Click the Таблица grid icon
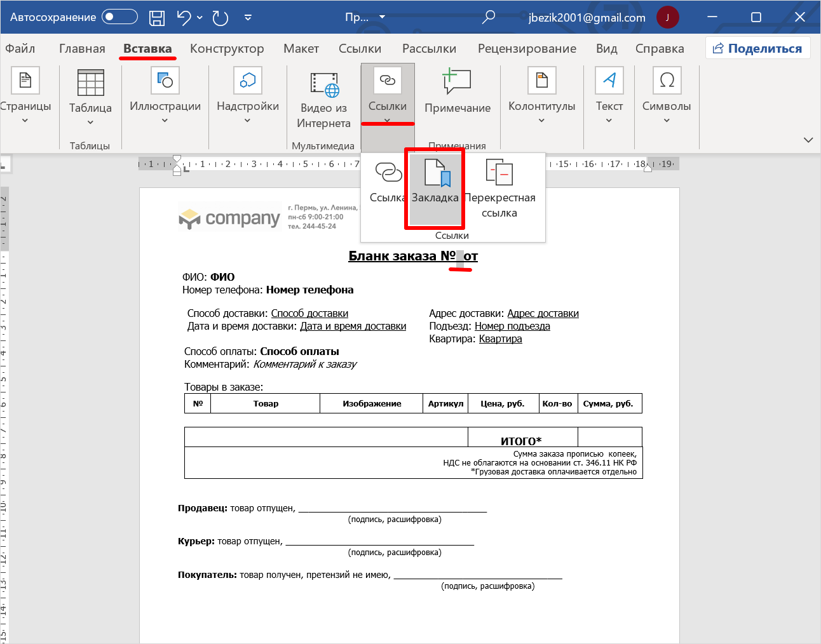Viewport: 821px width, 644px height. click(90, 83)
